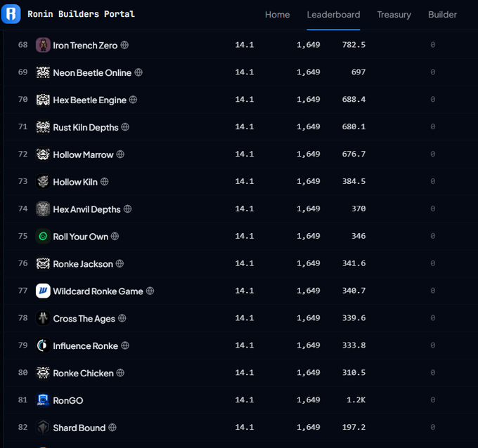
Task: Open Influence Ronke project name
Action: click(x=85, y=346)
